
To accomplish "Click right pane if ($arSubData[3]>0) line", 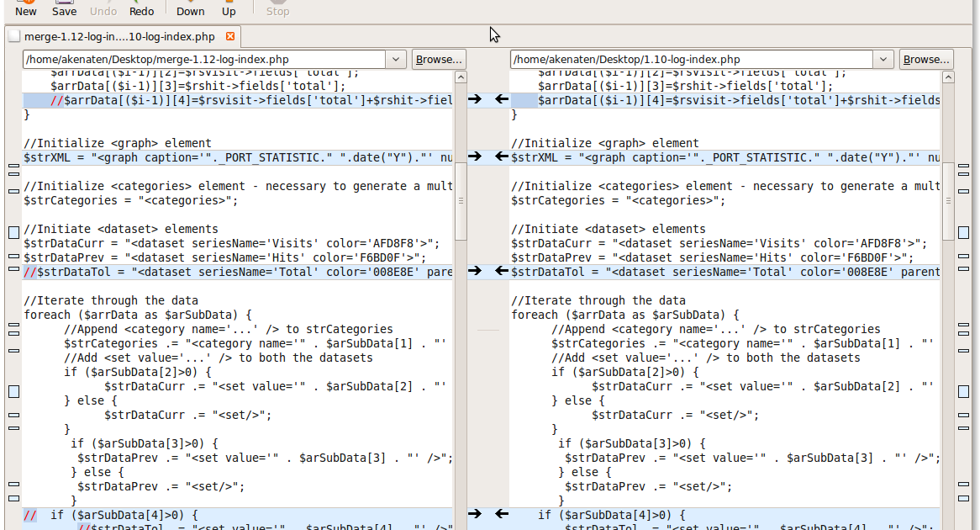I will (632, 443).
